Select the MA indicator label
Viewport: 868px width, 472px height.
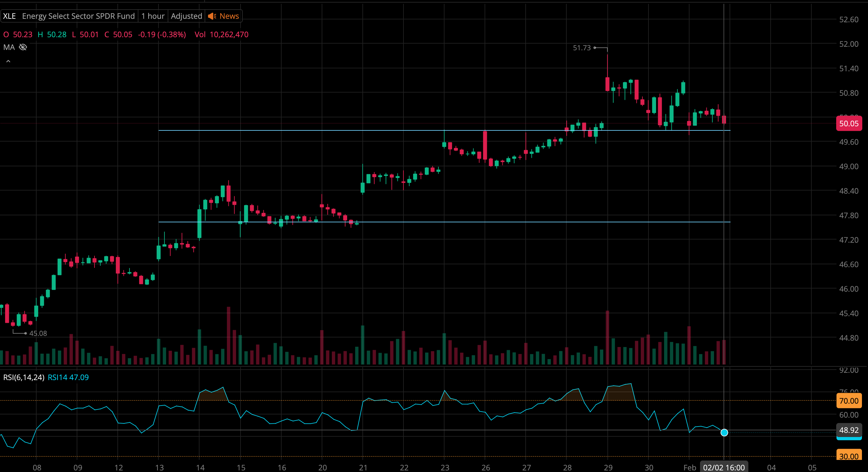click(x=9, y=47)
